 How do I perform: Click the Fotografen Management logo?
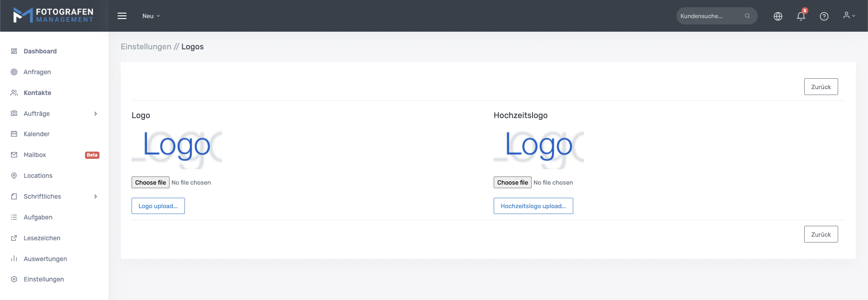pos(53,15)
